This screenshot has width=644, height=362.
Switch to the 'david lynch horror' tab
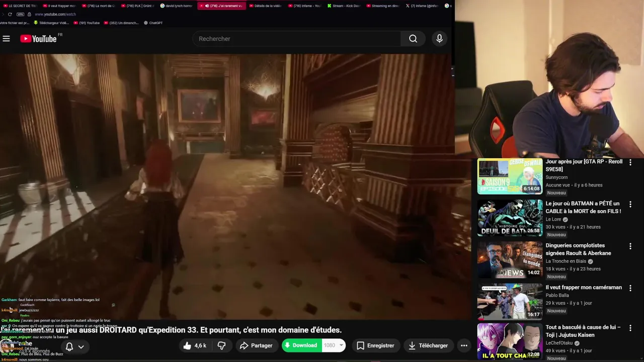(177, 6)
